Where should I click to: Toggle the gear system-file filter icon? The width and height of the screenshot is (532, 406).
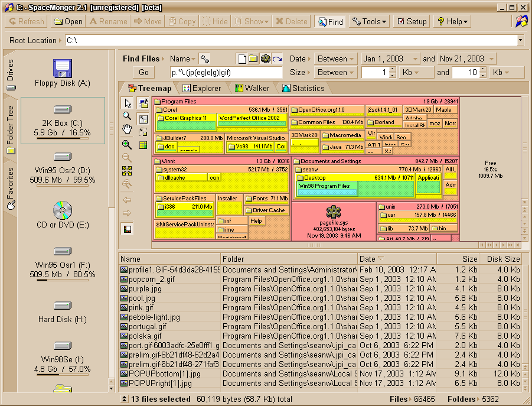pyautogui.click(x=265, y=59)
